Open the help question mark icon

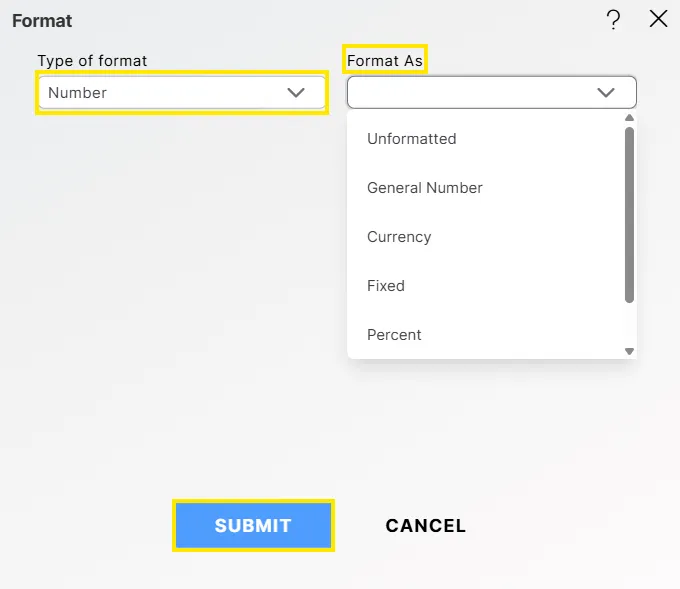pyautogui.click(x=614, y=19)
